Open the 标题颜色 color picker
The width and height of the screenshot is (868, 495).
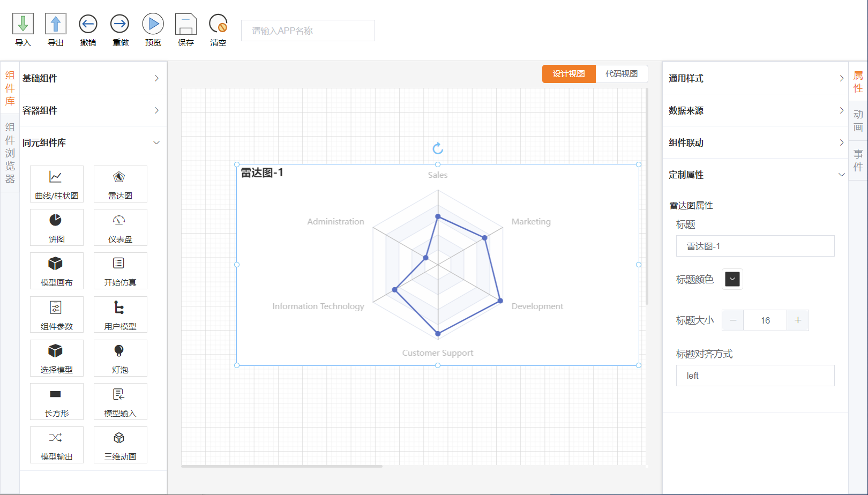[x=732, y=279]
